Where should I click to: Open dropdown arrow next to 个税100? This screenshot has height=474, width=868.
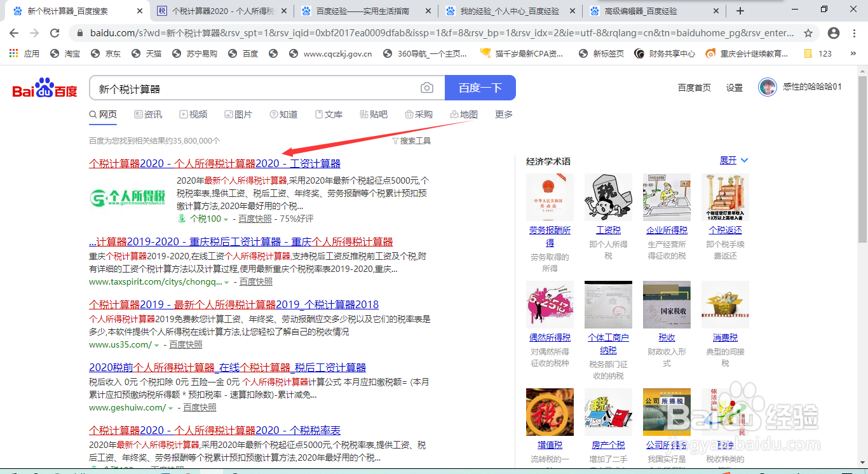tap(226, 219)
